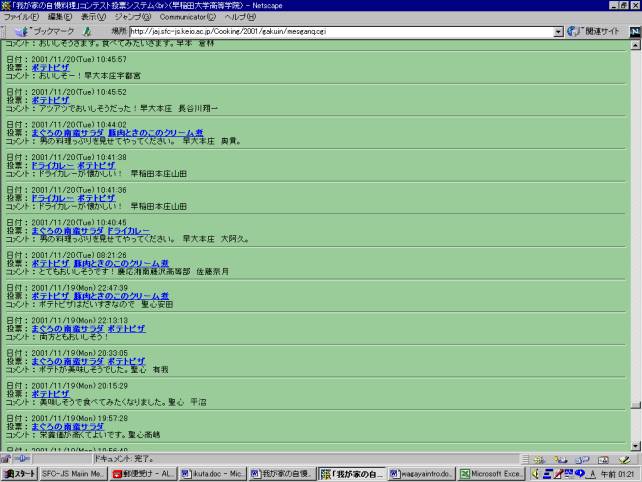The height and width of the screenshot is (482, 642).
Task: Click the monitor tray icon
Action: click(x=569, y=474)
